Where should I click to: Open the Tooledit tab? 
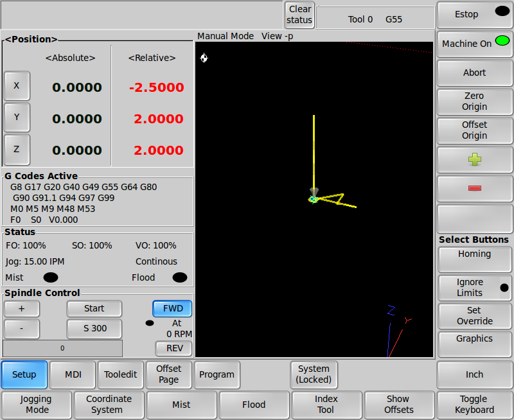121,374
